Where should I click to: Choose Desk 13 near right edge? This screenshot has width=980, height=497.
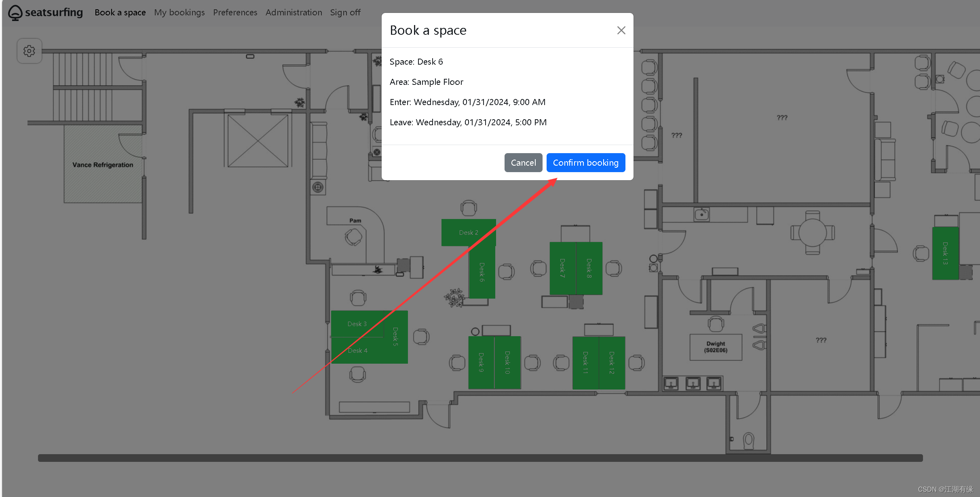[945, 253]
